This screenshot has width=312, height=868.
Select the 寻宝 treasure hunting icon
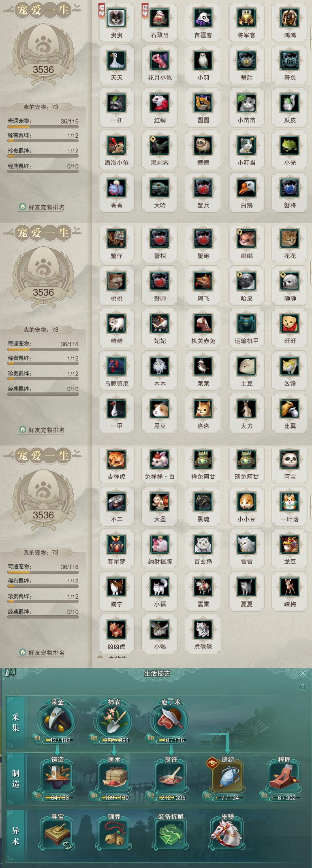[x=57, y=835]
